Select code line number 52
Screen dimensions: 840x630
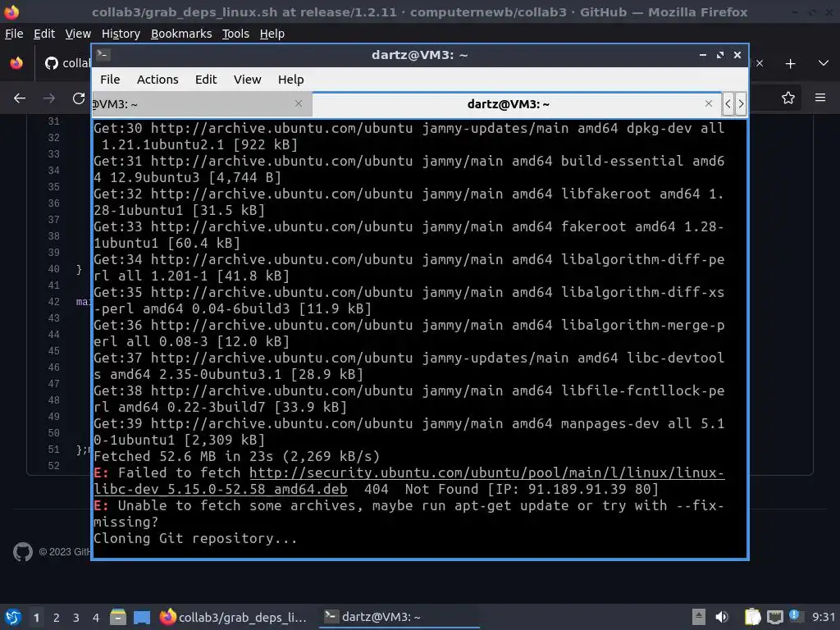click(53, 466)
